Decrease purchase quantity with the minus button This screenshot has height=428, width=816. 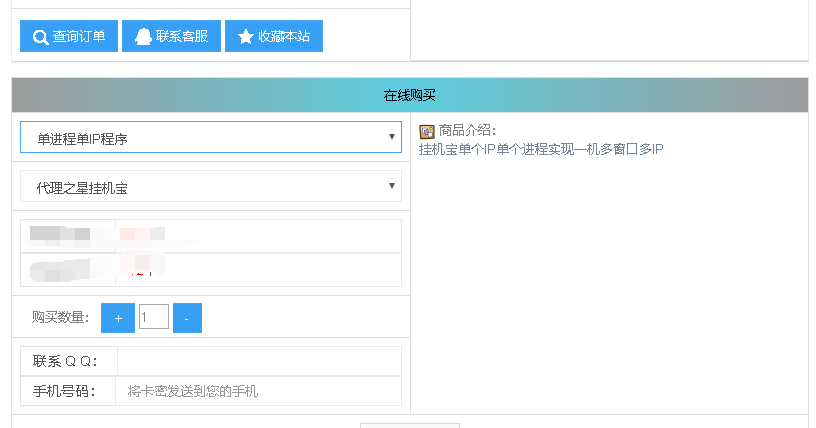(187, 318)
